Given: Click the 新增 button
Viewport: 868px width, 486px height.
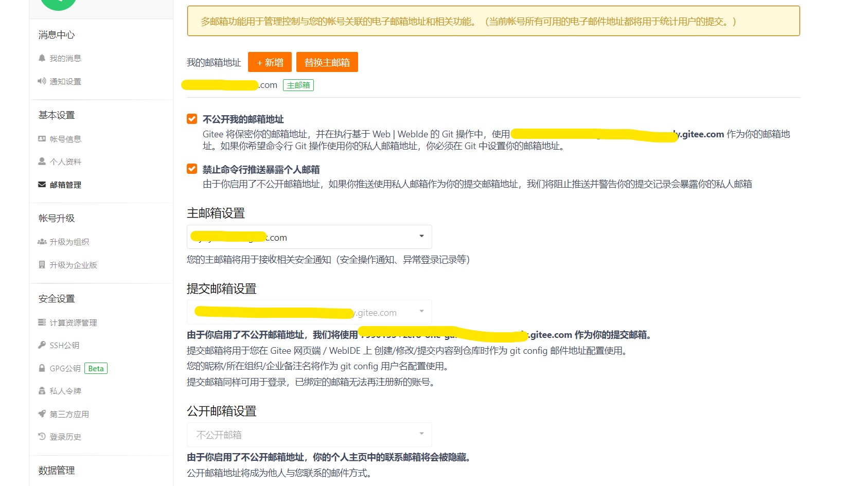Looking at the screenshot, I should pyautogui.click(x=269, y=62).
